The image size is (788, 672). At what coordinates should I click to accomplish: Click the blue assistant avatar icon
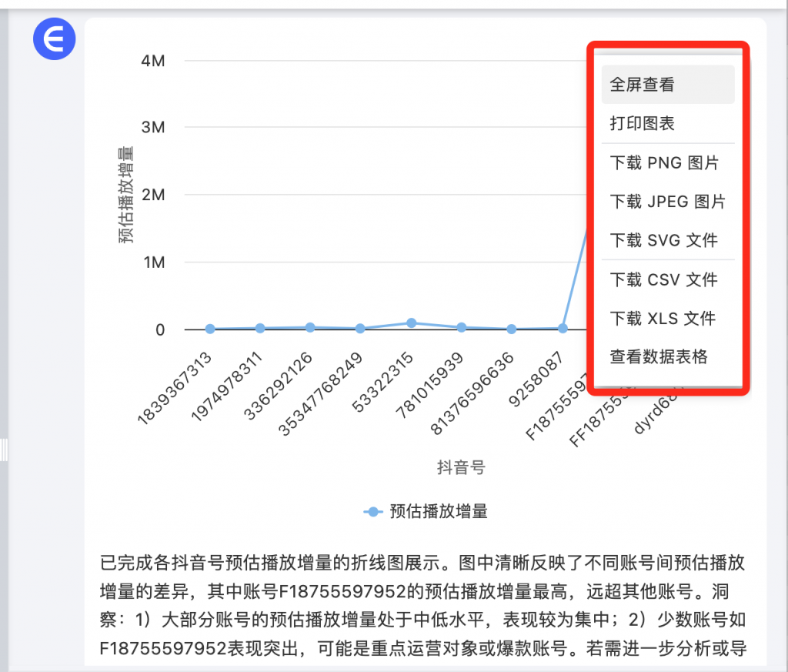tap(55, 38)
